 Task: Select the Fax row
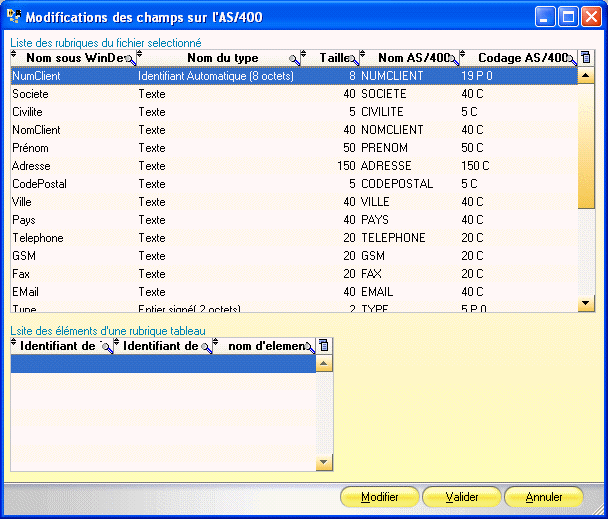[294, 274]
